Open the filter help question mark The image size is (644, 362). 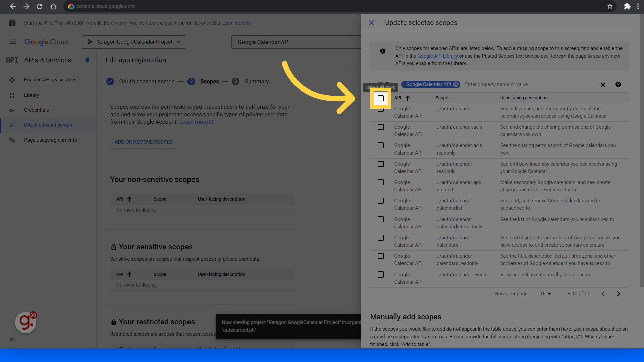(x=618, y=84)
